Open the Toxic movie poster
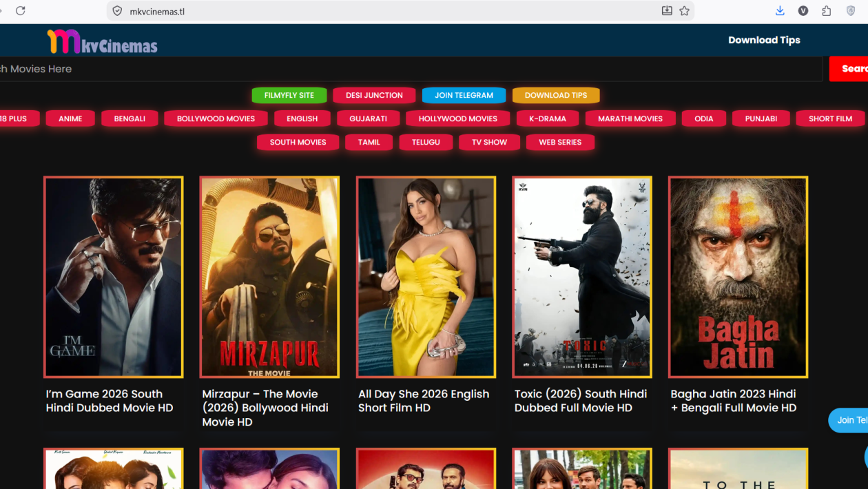The width and height of the screenshot is (868, 489). 582,277
